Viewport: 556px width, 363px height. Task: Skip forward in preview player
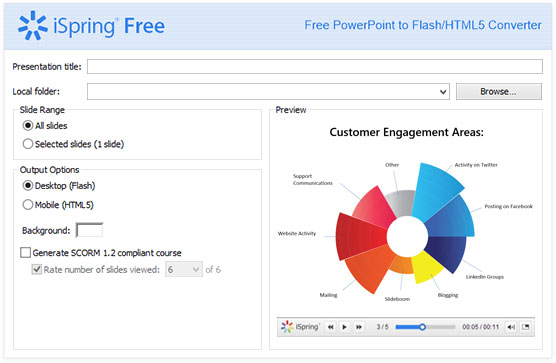358,327
